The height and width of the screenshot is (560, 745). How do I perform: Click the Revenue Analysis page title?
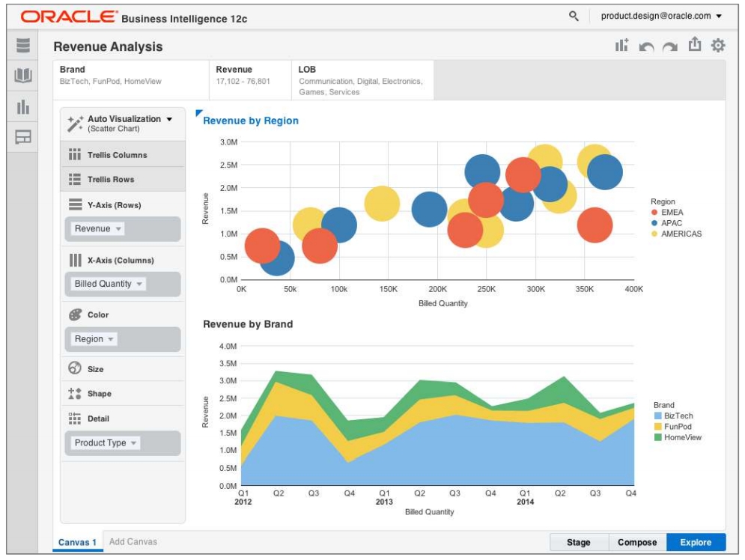coord(108,46)
